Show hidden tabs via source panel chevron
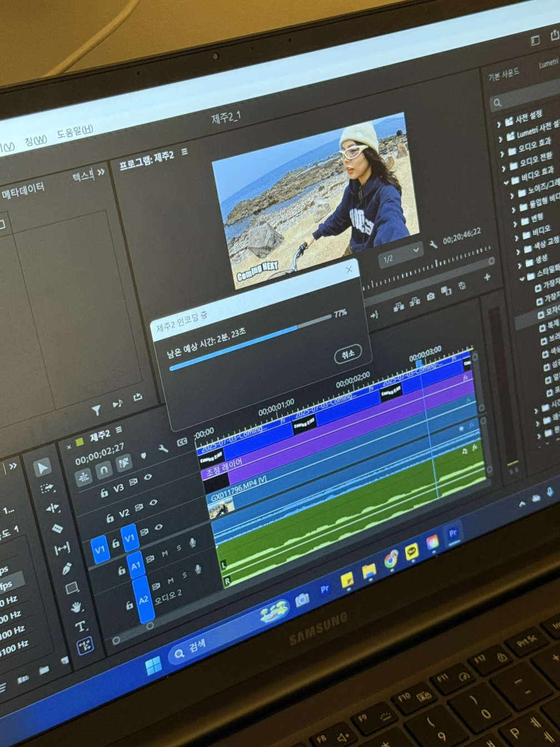The image size is (560, 747). click(101, 172)
